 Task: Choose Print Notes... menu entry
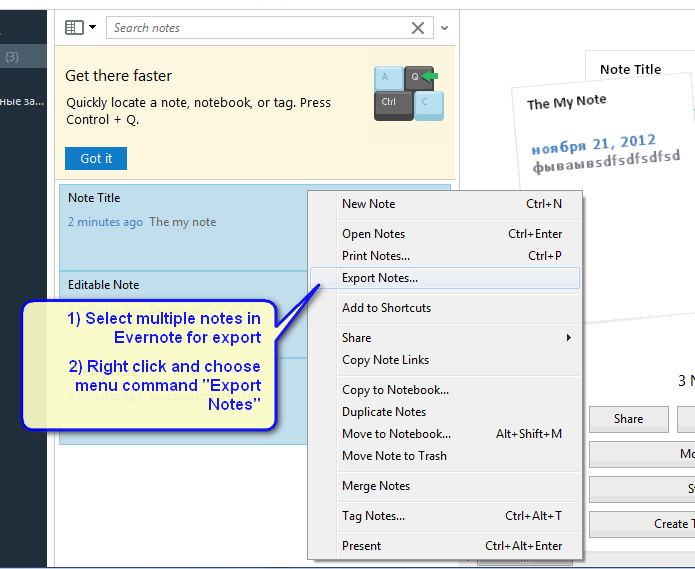coord(445,256)
